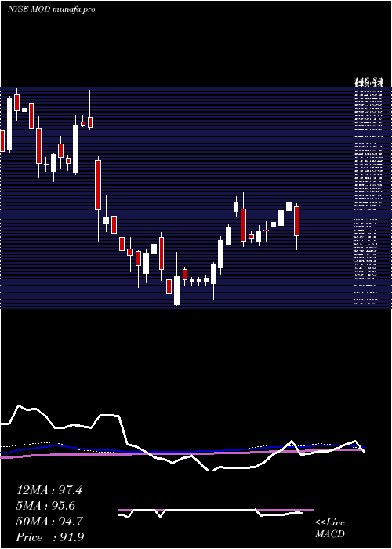Viewport: 392px width, 549px height.
Task: Click the MACD inset chart panel
Action: coord(216,510)
